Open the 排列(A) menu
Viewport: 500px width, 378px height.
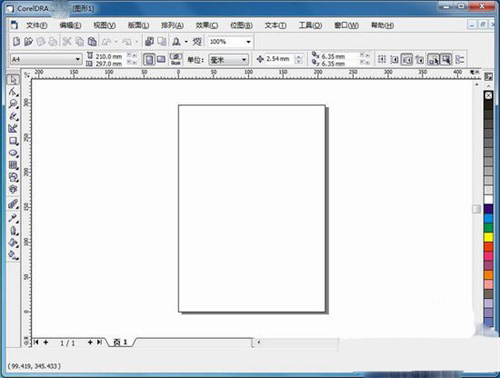coord(172,25)
